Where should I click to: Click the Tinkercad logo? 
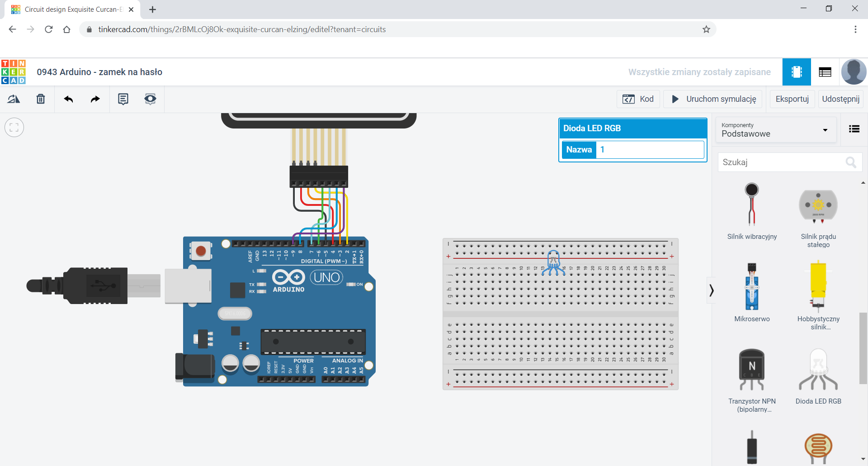[14, 71]
